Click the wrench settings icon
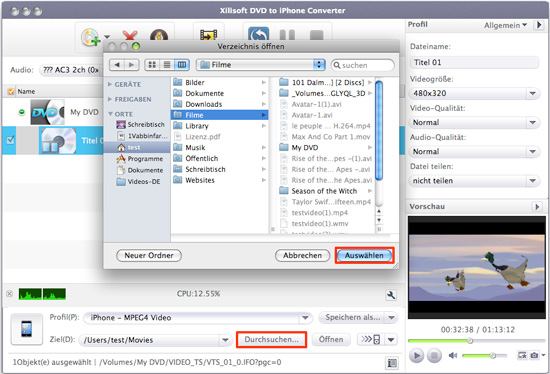This screenshot has height=374, width=550. coord(391,295)
